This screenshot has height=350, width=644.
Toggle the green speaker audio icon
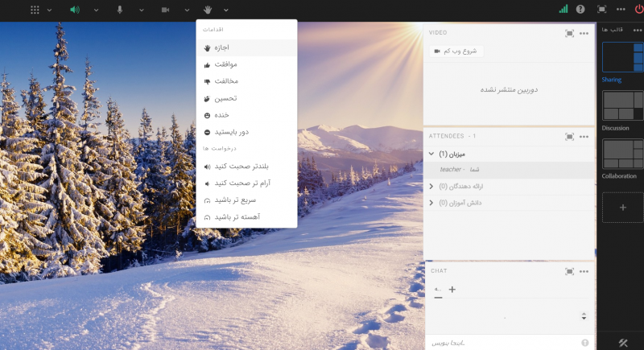[x=75, y=10]
